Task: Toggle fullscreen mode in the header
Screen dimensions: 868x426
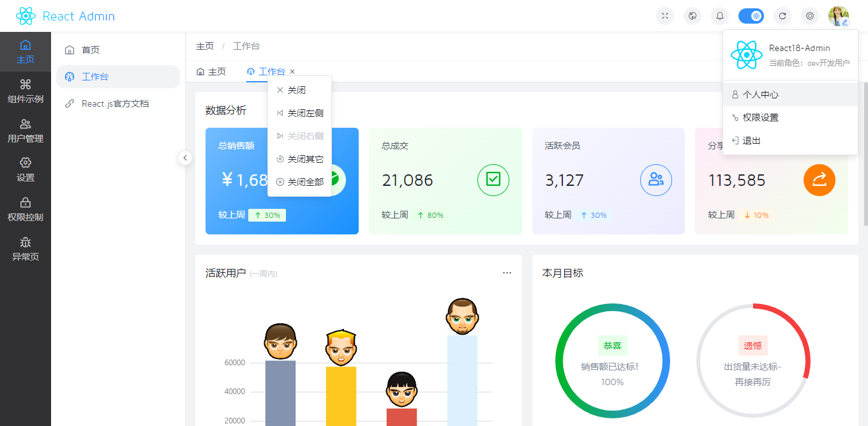Action: 665,15
